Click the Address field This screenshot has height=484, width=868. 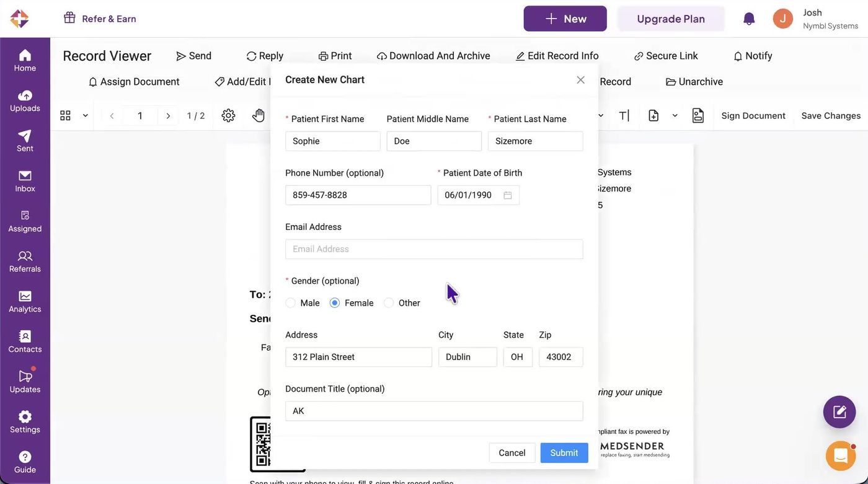pos(358,357)
